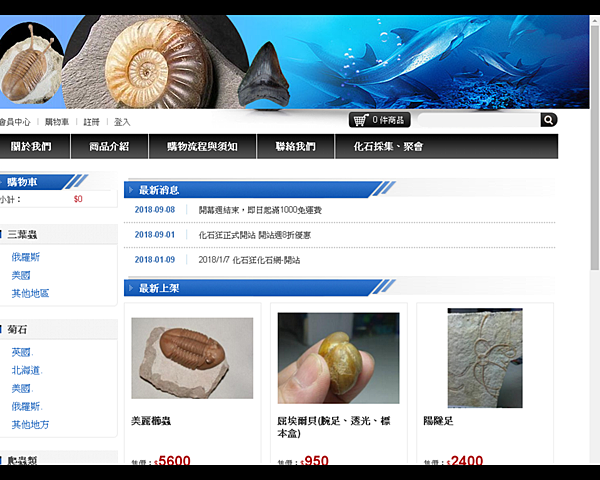Viewport: 600px width, 480px height.
Task: Click the 三葉蟲 category header
Action: pos(22,234)
